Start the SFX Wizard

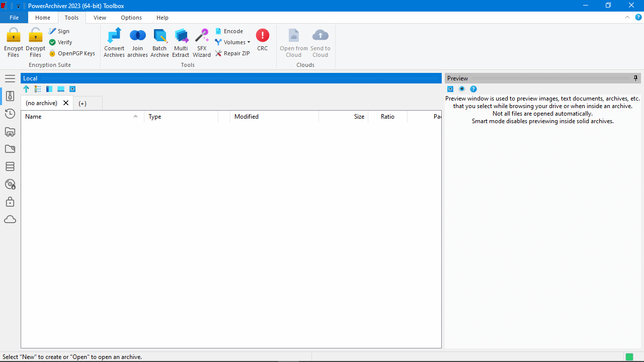(202, 43)
